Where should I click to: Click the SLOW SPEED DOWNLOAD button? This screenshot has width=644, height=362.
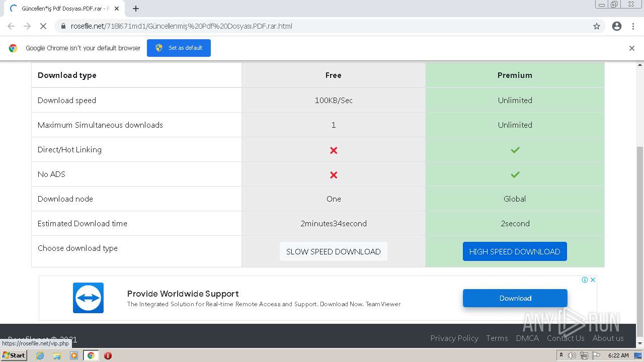334,251
